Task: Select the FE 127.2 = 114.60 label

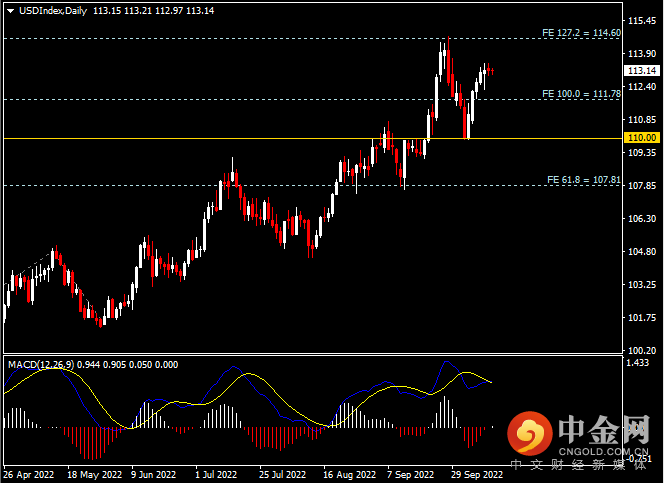Action: (581, 33)
